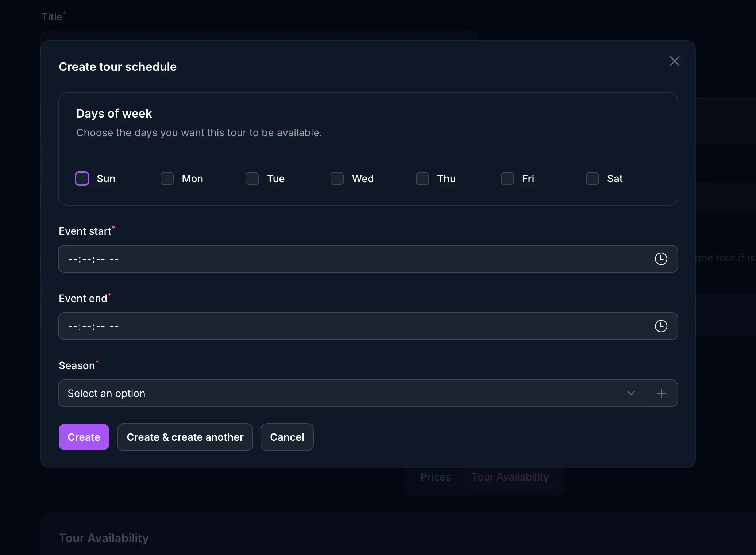Open the Event end time picker clock icon
756x555 pixels.
pyautogui.click(x=661, y=326)
